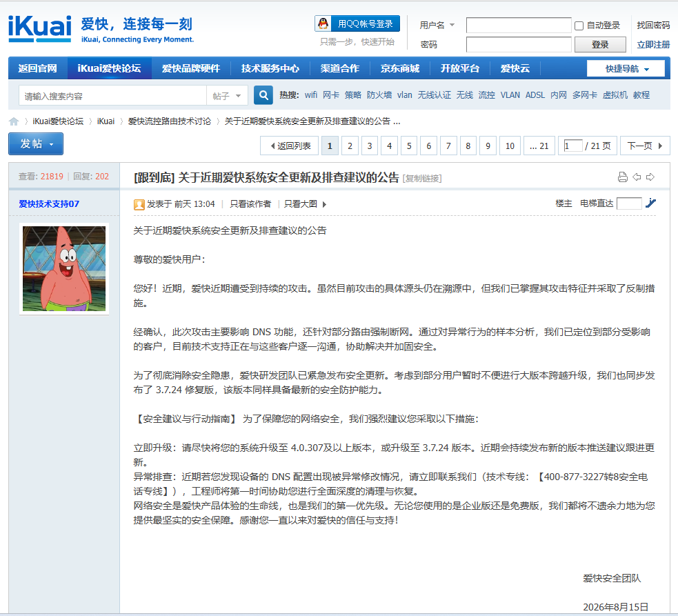Jump to last page ... 21
This screenshot has width=678, height=616.
[x=539, y=146]
